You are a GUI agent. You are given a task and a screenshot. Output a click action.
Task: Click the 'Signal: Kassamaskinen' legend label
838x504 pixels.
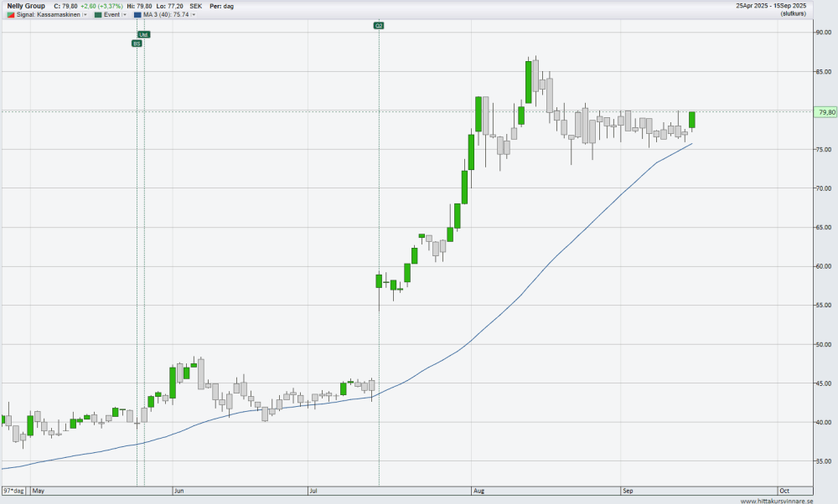click(49, 15)
